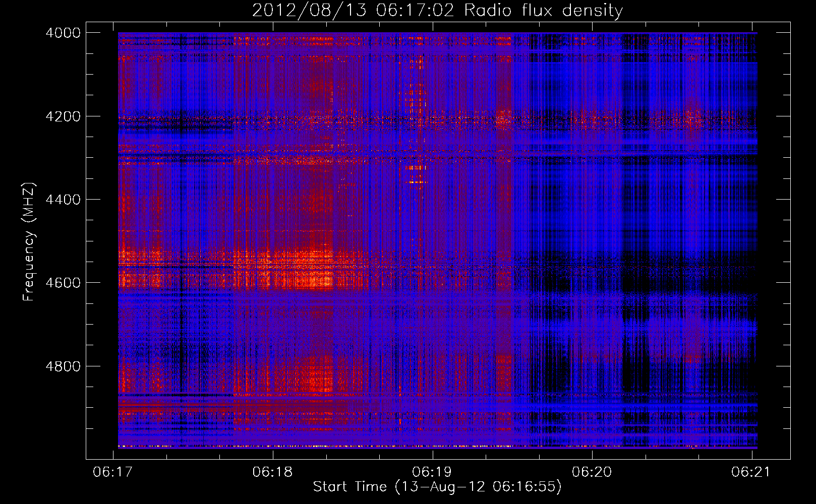816x504 pixels.
Task: Click the plot title "2012/08/13 06:17:02 Radio flux density"
Action: (x=437, y=10)
